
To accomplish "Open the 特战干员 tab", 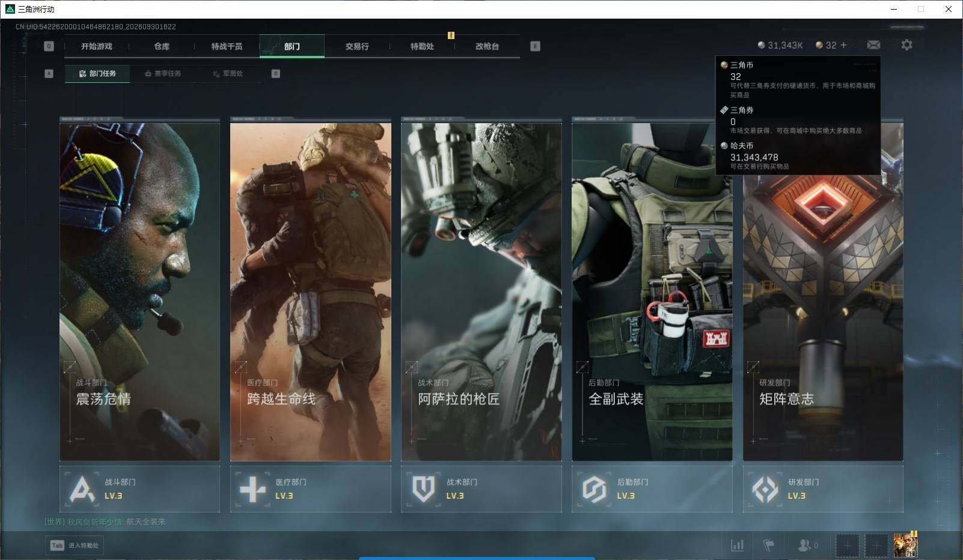I will (x=227, y=46).
